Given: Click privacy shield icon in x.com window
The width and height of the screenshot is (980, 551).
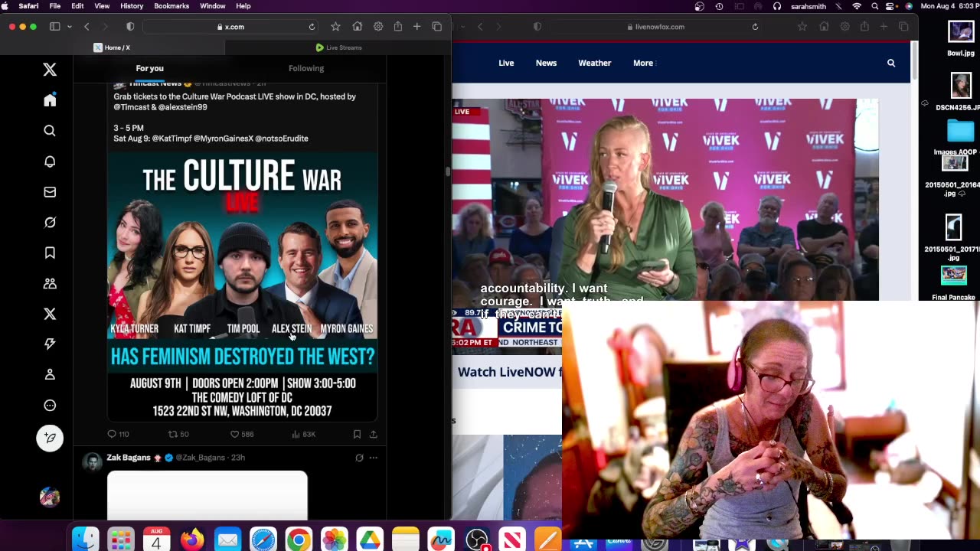Looking at the screenshot, I should click(x=130, y=27).
